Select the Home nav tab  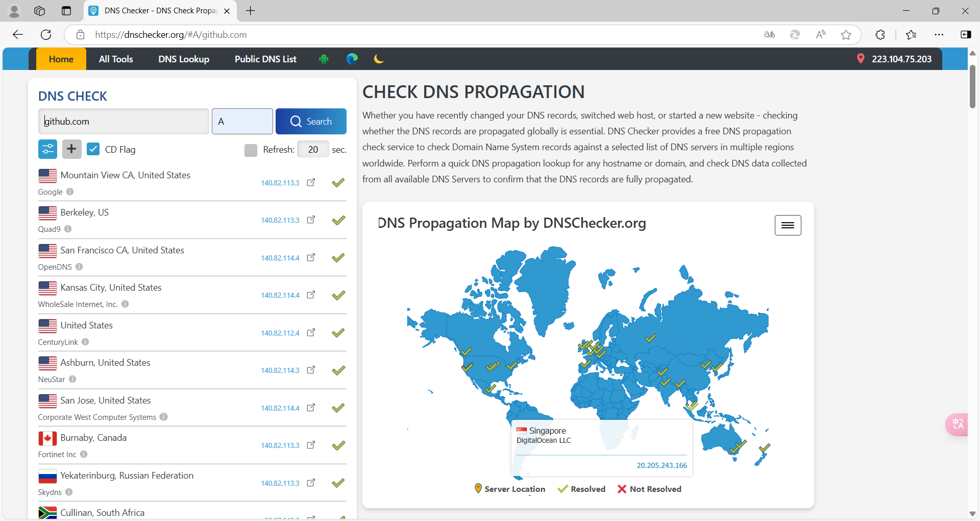(x=61, y=59)
